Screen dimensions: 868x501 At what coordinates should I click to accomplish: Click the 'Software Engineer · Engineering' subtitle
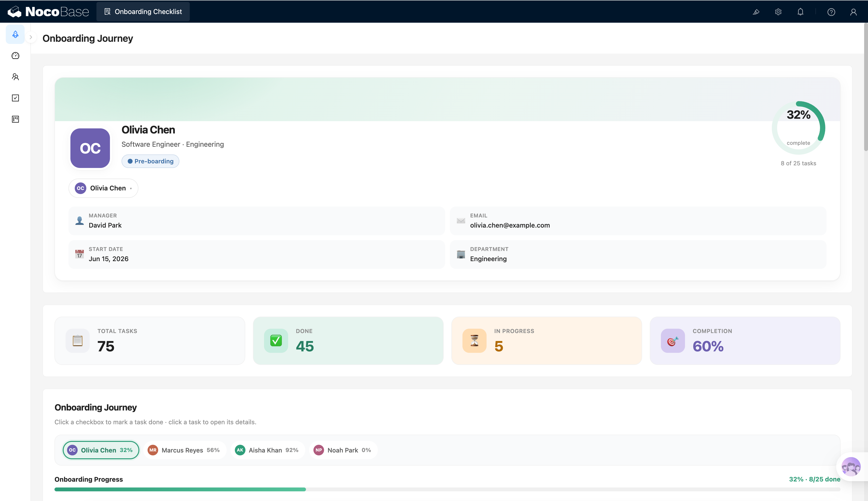[x=173, y=145]
